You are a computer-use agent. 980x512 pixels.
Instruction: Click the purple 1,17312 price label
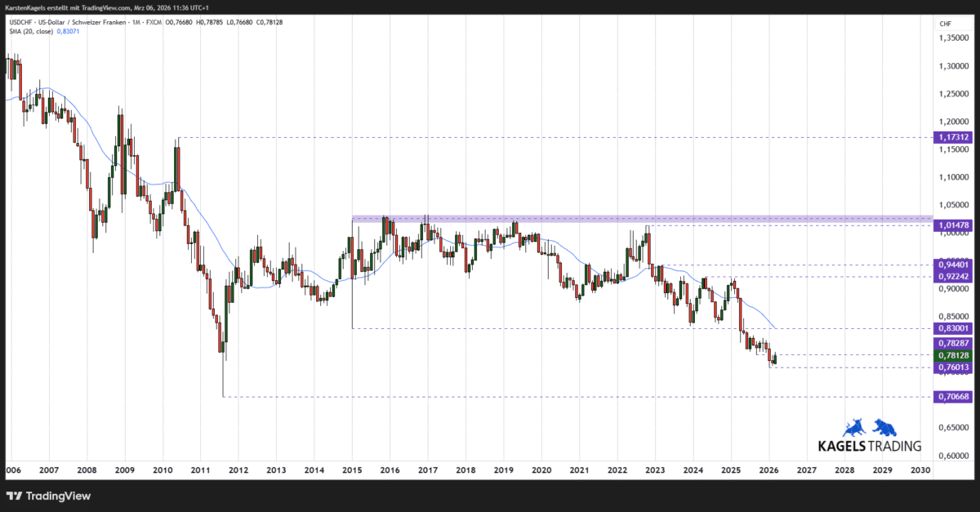click(x=952, y=138)
